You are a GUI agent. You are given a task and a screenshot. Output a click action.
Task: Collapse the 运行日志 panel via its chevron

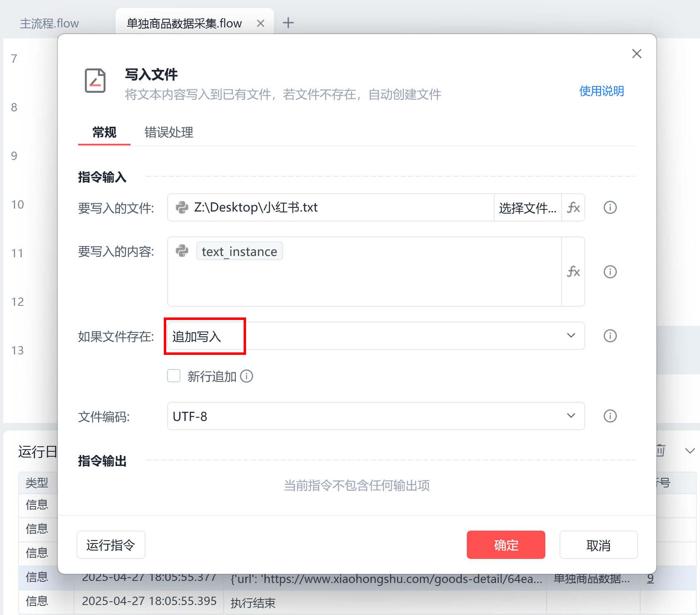689,450
